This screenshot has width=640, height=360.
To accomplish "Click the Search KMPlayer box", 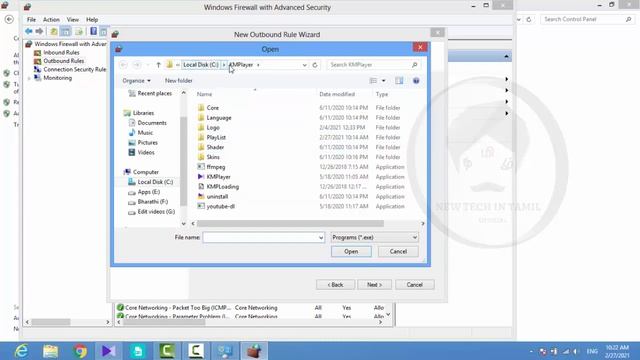I will pos(373,65).
